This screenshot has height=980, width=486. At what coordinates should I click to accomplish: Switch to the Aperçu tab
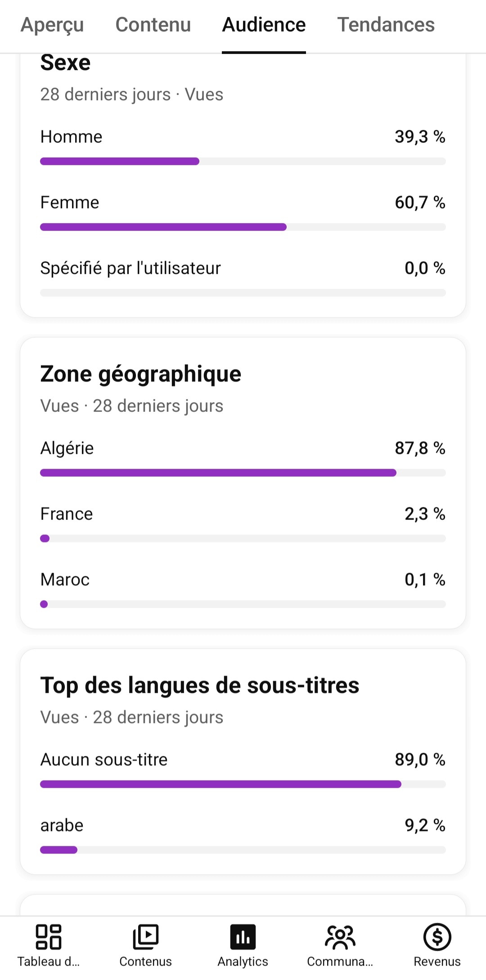point(52,25)
